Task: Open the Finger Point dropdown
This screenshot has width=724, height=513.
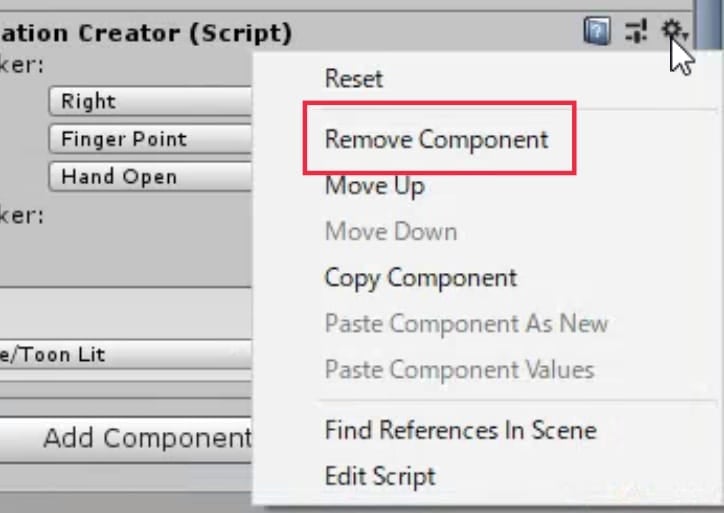Action: click(x=150, y=139)
